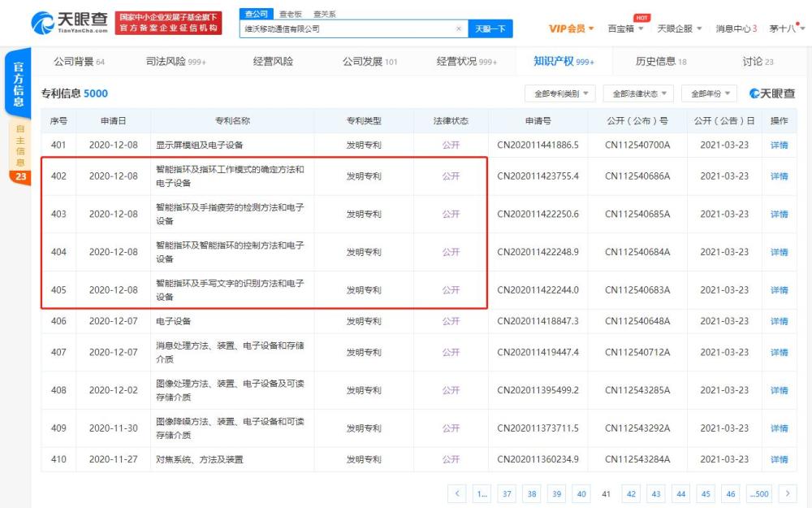Go to page 40 in pagination
Viewport: 812px width, 508px height.
click(581, 493)
